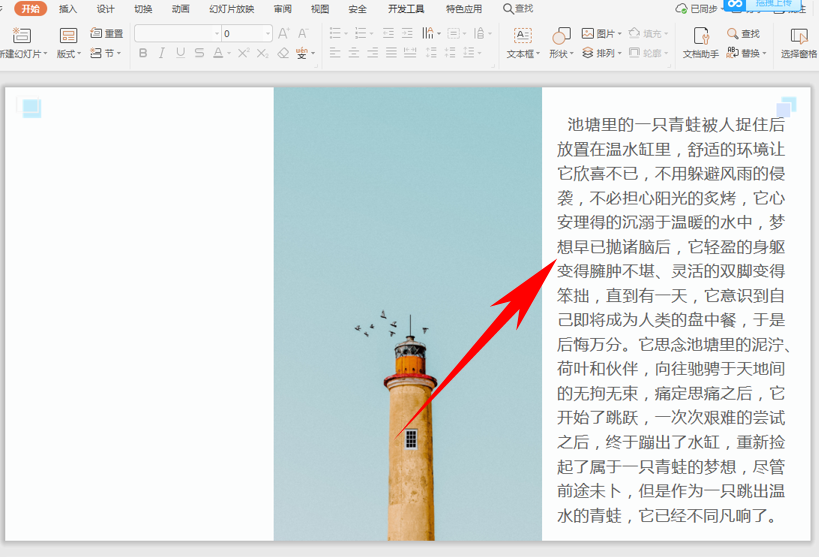Click the Synced (已同步) cloud status
819x557 pixels.
click(x=696, y=8)
